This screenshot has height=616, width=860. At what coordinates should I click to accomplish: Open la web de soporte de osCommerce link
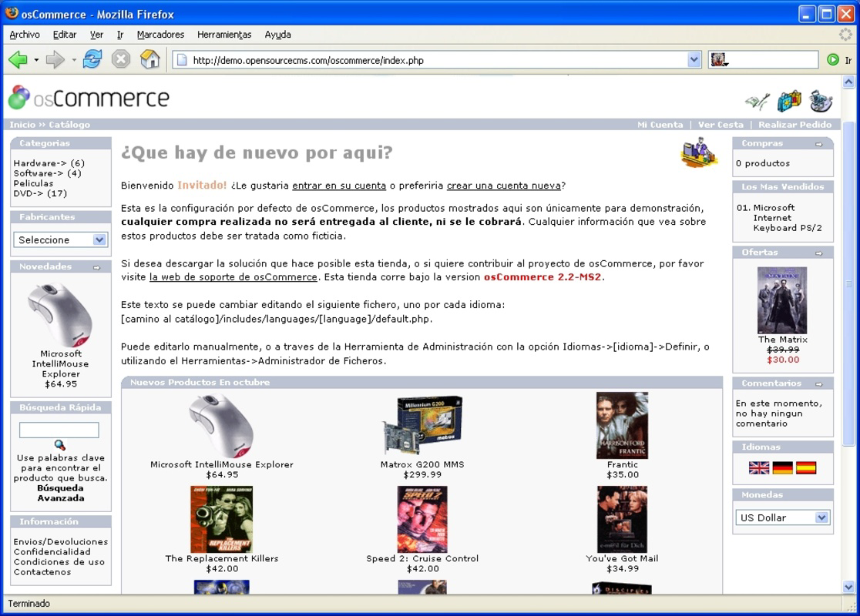pos(233,277)
